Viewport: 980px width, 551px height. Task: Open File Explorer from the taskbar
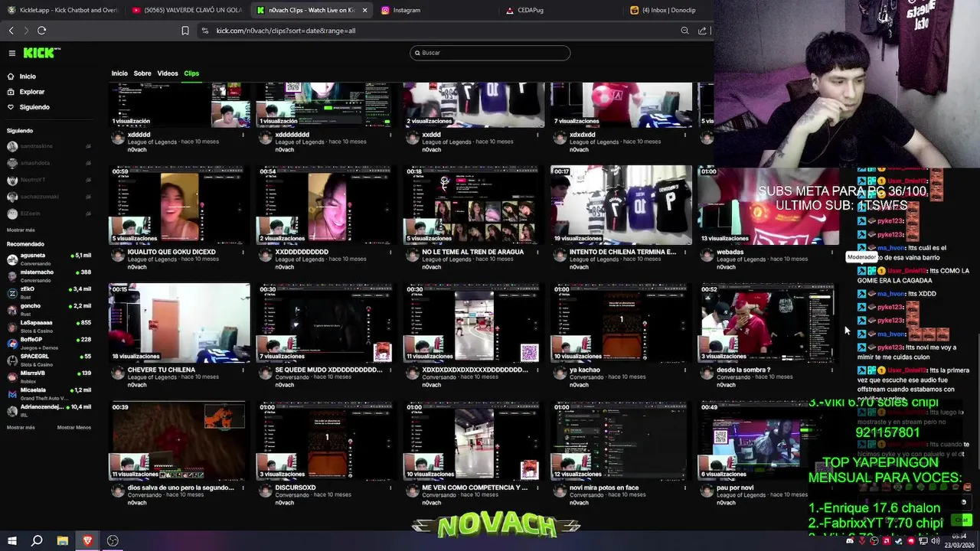62,540
